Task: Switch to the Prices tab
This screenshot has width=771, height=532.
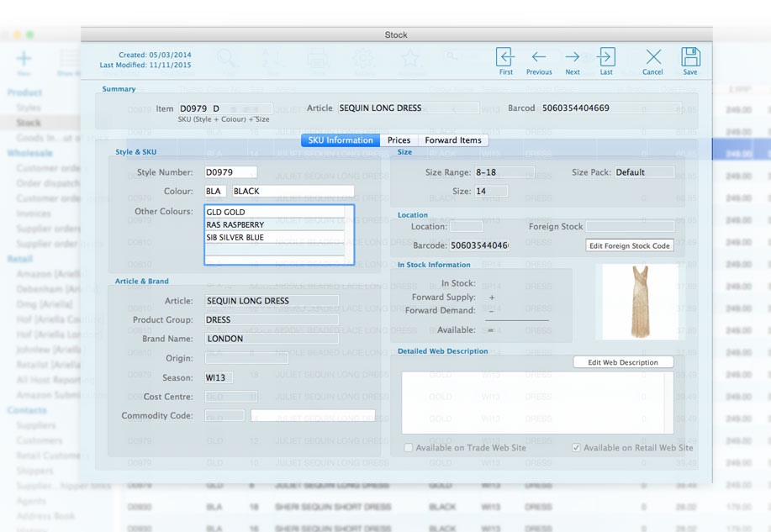Action: tap(399, 140)
